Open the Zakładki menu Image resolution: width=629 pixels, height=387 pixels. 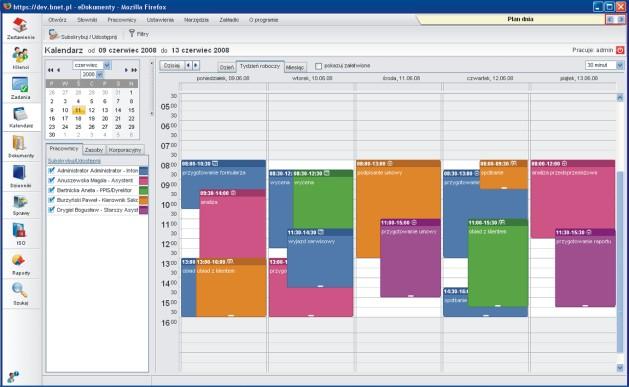pyautogui.click(x=229, y=20)
